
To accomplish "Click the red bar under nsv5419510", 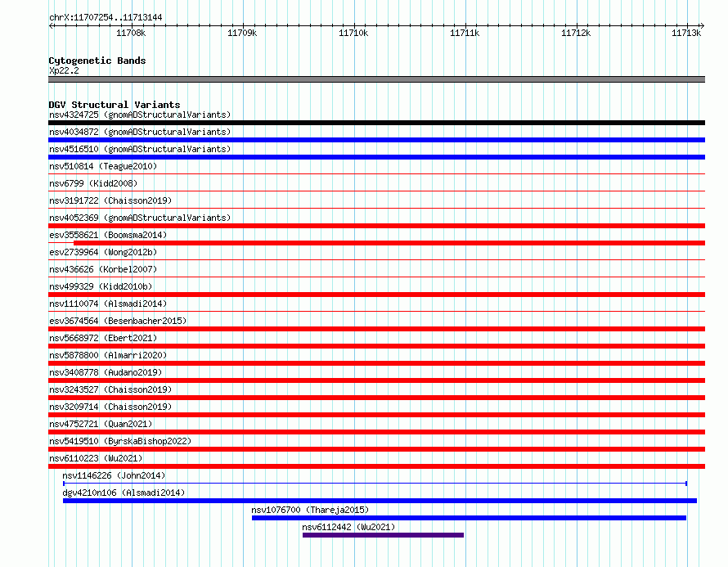I will (376, 449).
